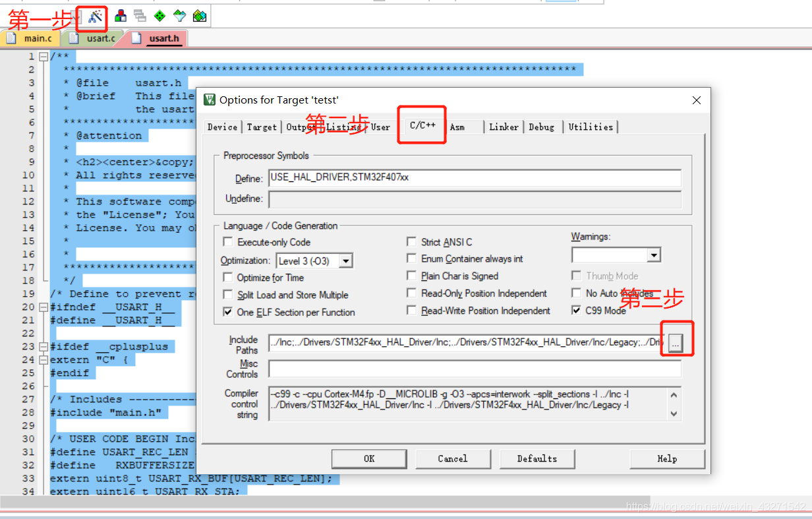
Task: Check Read-Only Position Independent
Action: (411, 293)
